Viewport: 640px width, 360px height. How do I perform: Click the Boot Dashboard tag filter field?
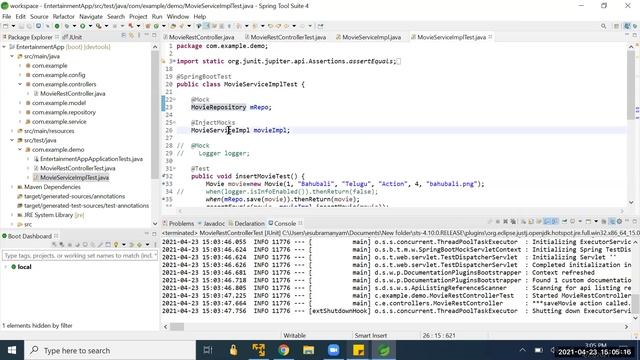pos(80,256)
